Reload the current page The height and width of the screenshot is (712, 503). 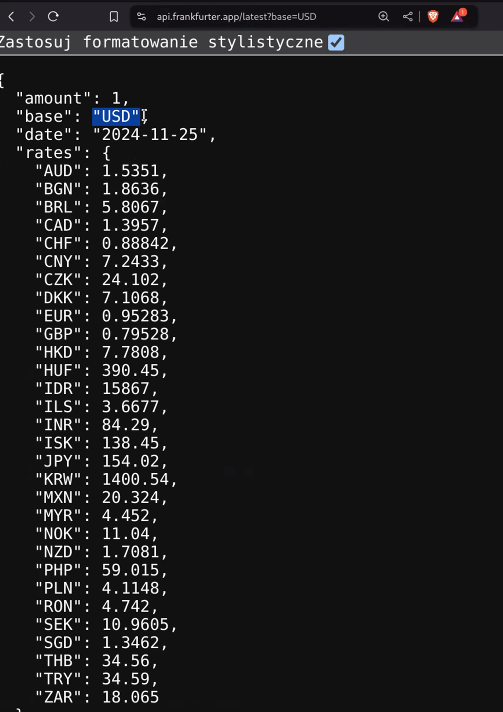pyautogui.click(x=53, y=17)
